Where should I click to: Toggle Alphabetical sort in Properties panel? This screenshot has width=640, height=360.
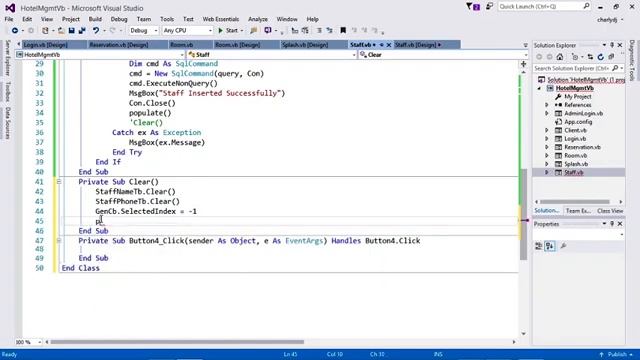click(x=550, y=246)
